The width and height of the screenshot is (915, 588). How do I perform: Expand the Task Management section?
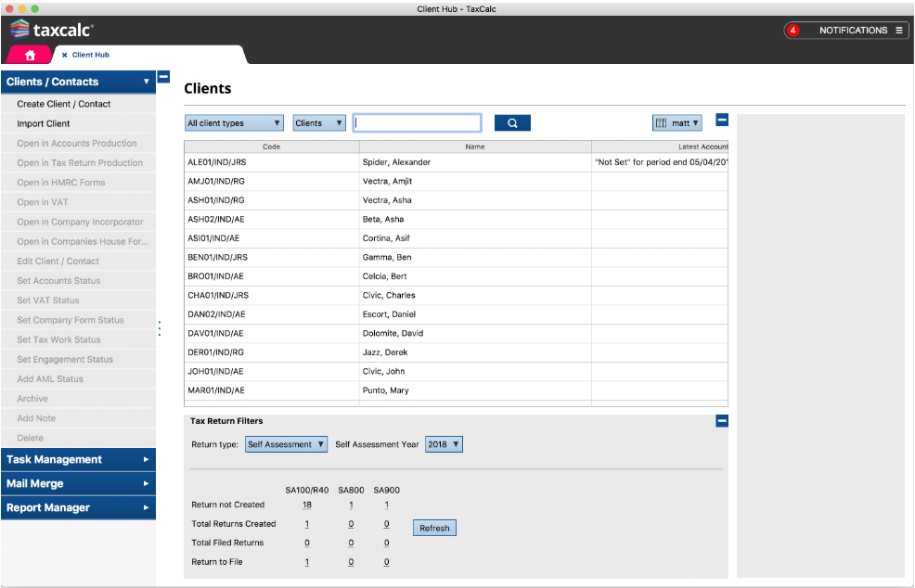coord(78,459)
